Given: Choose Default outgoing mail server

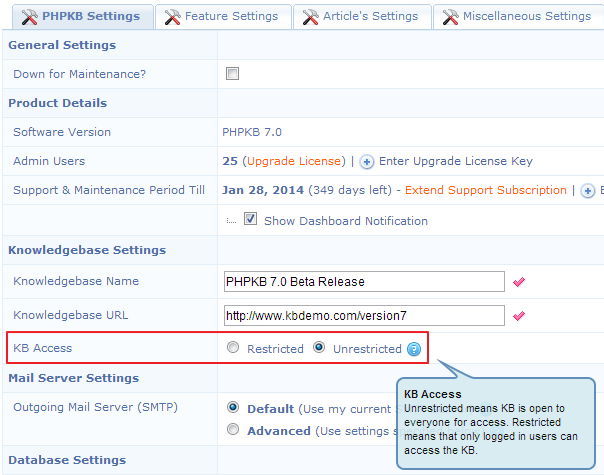Looking at the screenshot, I should 233,407.
